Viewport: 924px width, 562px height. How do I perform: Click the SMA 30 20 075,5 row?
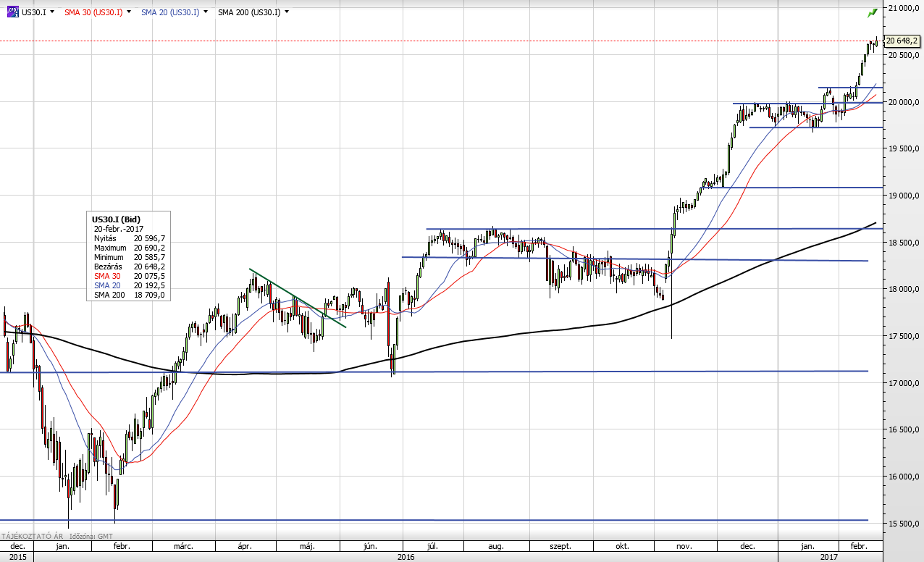[x=129, y=276]
